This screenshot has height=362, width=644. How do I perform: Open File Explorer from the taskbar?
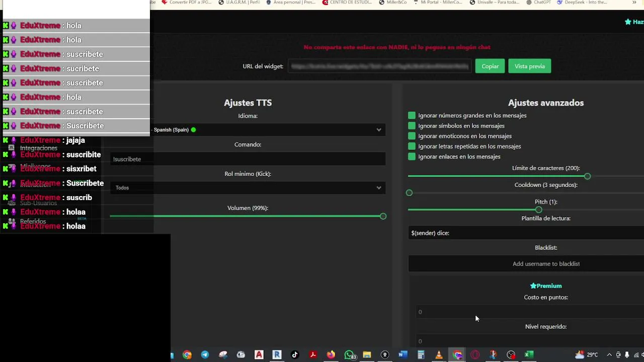tap(367, 355)
